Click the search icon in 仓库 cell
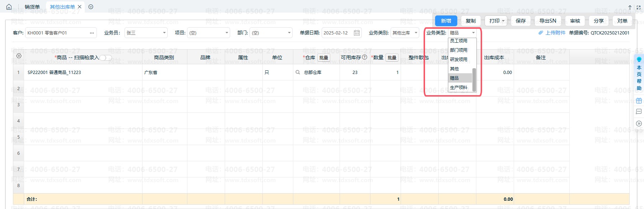Screen dimensions: 644x209 tap(298, 72)
